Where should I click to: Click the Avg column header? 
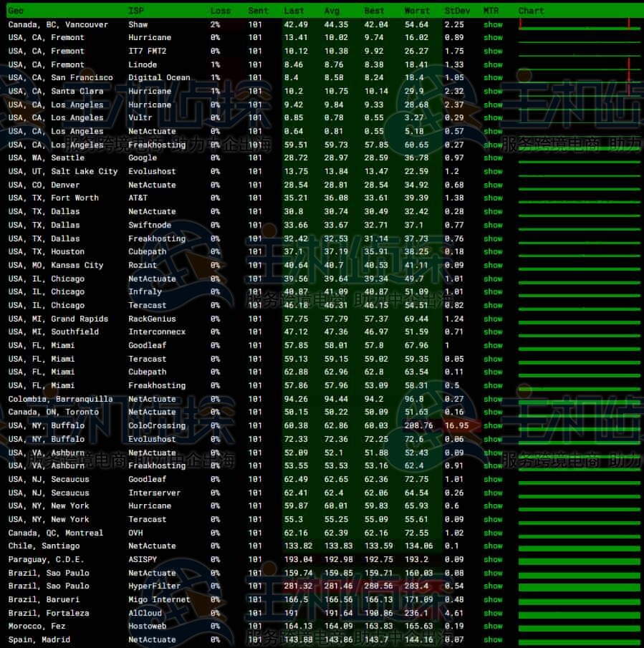pyautogui.click(x=332, y=11)
